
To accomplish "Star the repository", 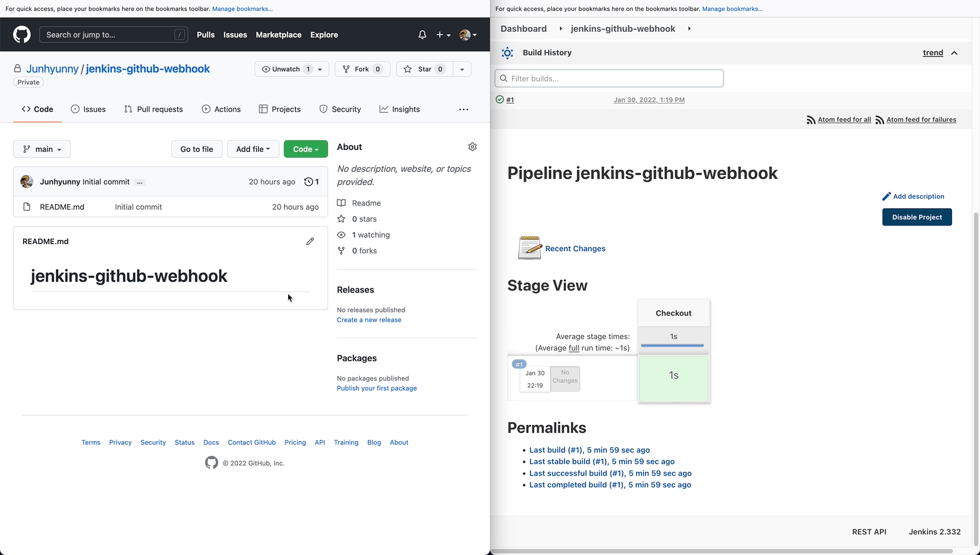I will [424, 69].
